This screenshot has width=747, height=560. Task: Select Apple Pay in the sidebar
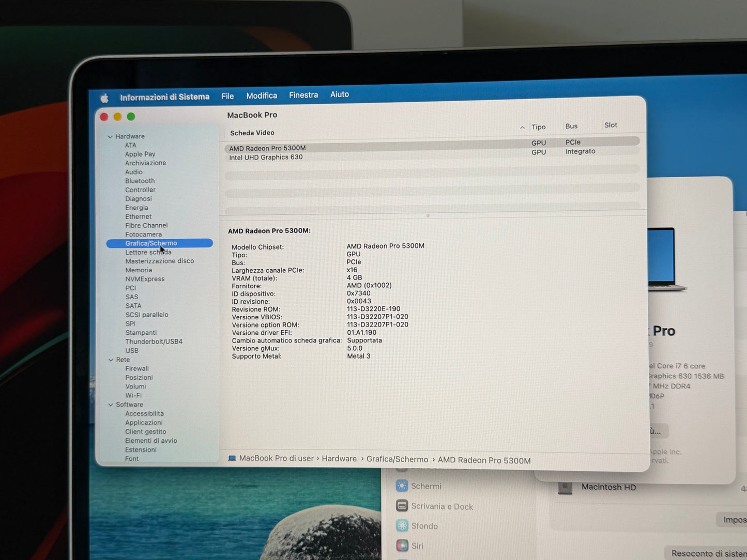click(140, 154)
